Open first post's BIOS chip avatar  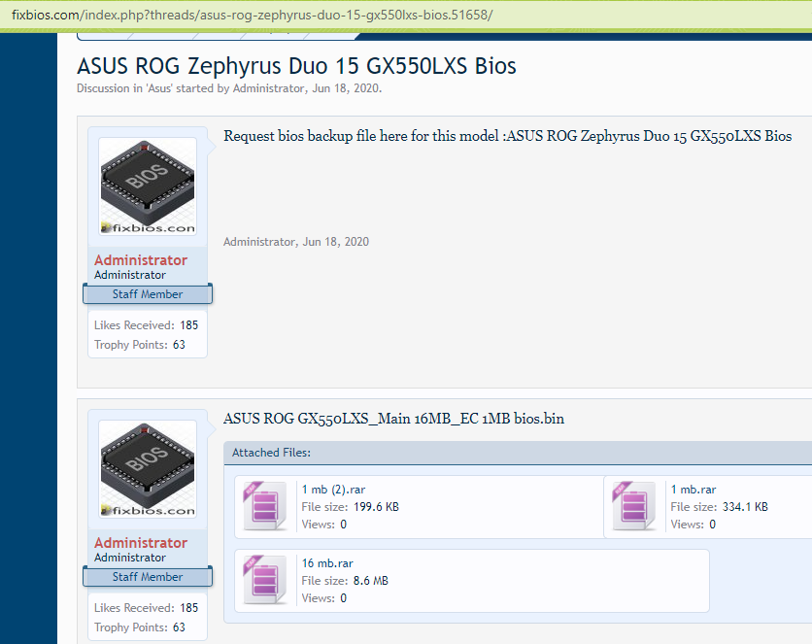point(148,186)
